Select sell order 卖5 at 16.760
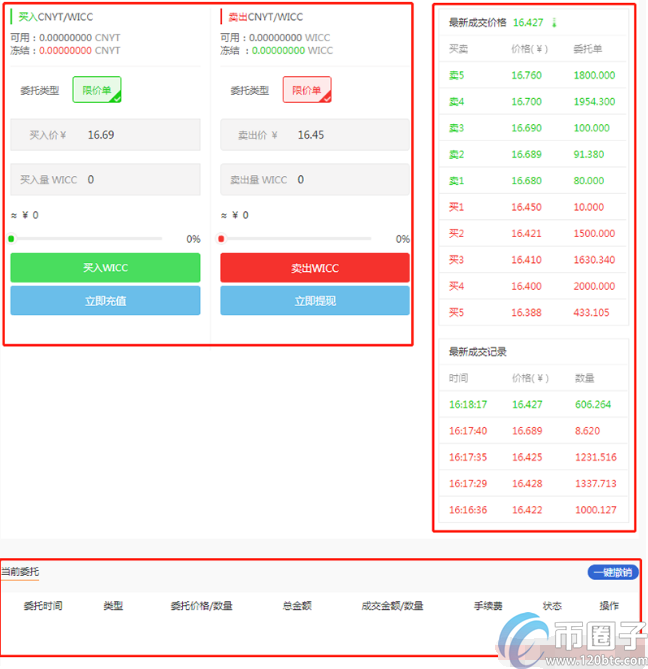 point(533,75)
